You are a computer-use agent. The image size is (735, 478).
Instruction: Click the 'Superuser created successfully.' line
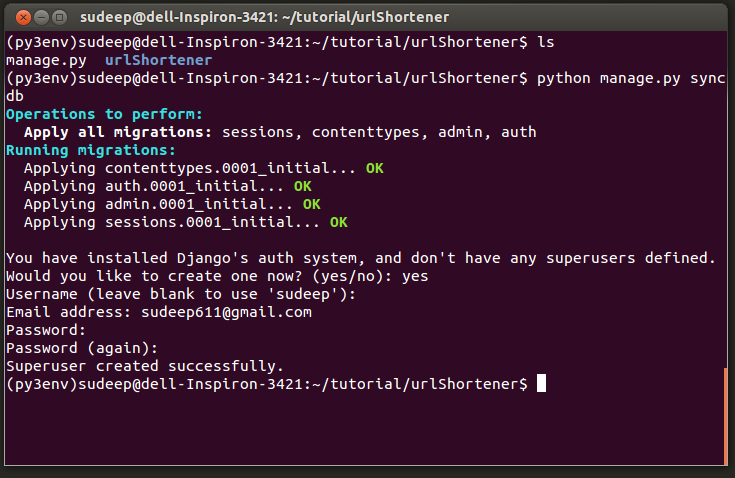click(145, 366)
